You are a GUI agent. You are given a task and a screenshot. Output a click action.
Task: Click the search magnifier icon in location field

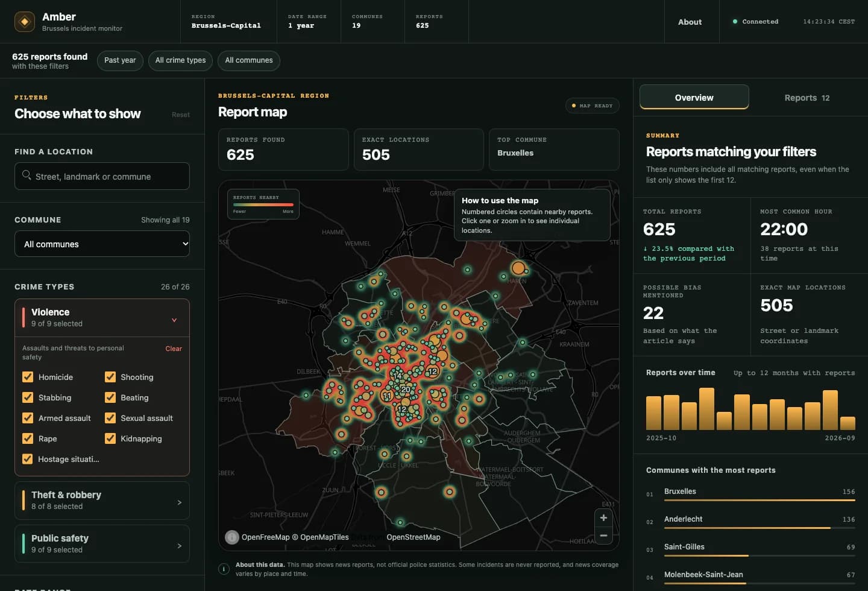27,175
